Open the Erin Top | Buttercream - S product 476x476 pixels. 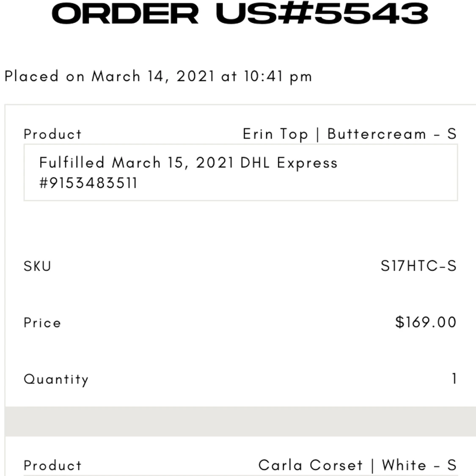pos(349,134)
